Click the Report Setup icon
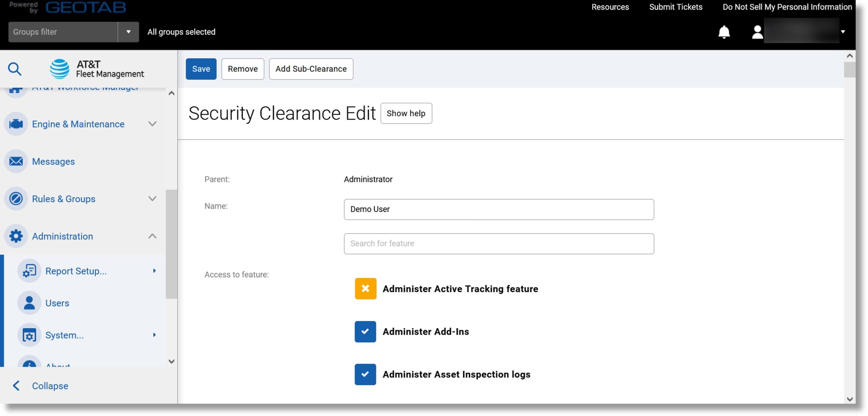Image resolution: width=868 pixels, height=416 pixels. pyautogui.click(x=29, y=271)
